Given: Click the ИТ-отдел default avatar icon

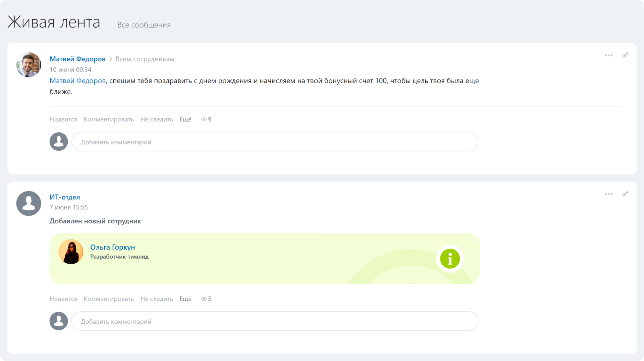Looking at the screenshot, I should 29,204.
